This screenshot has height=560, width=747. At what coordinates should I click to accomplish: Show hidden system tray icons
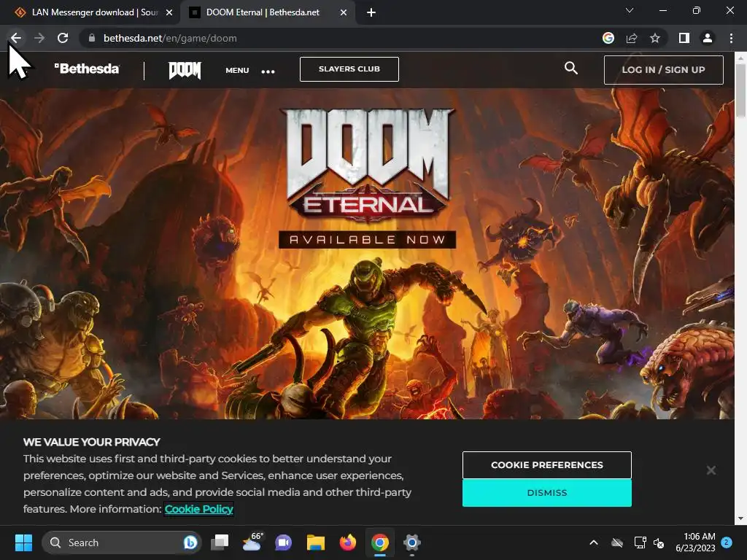point(594,542)
